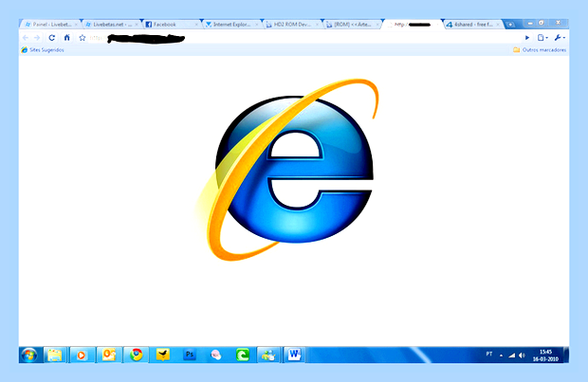
Task: Open the volume speaker tray icon
Action: click(x=522, y=355)
